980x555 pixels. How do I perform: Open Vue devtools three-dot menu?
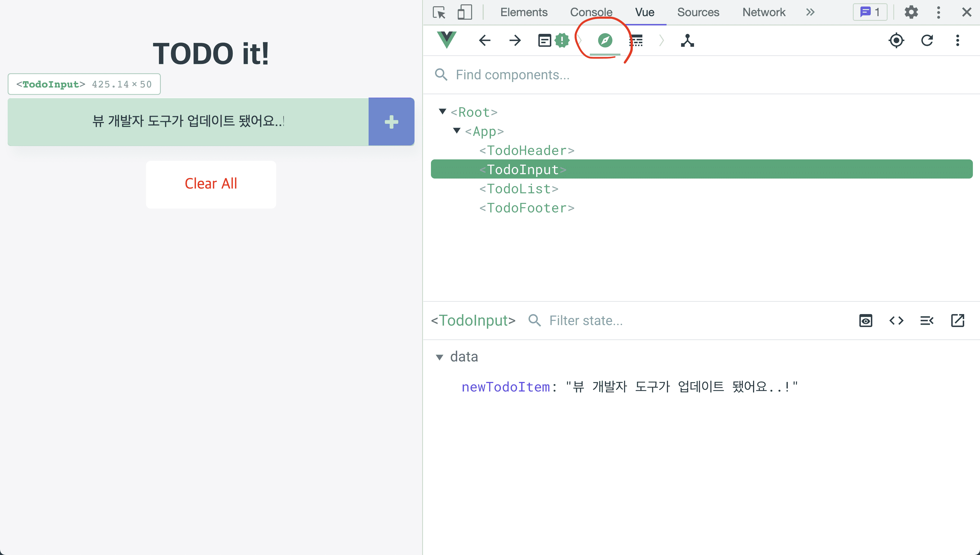point(958,40)
